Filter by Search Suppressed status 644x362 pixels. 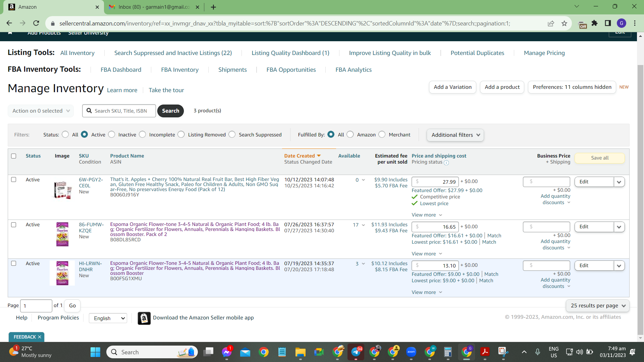(x=232, y=134)
